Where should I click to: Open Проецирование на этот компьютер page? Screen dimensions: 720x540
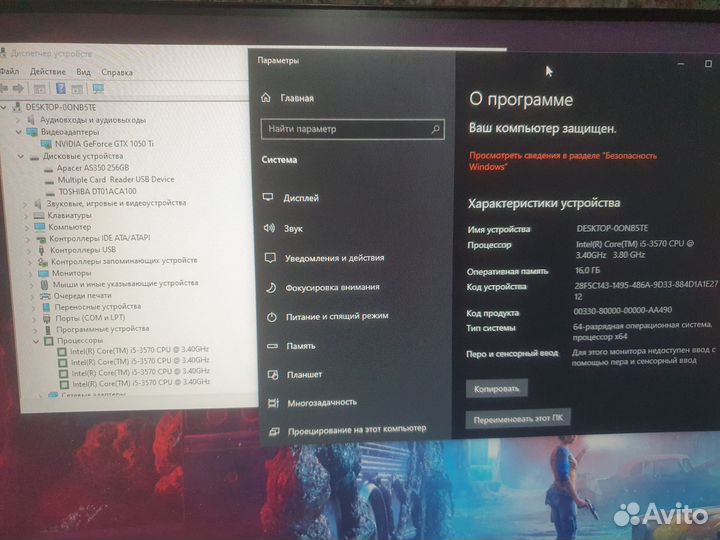pyautogui.click(x=356, y=431)
